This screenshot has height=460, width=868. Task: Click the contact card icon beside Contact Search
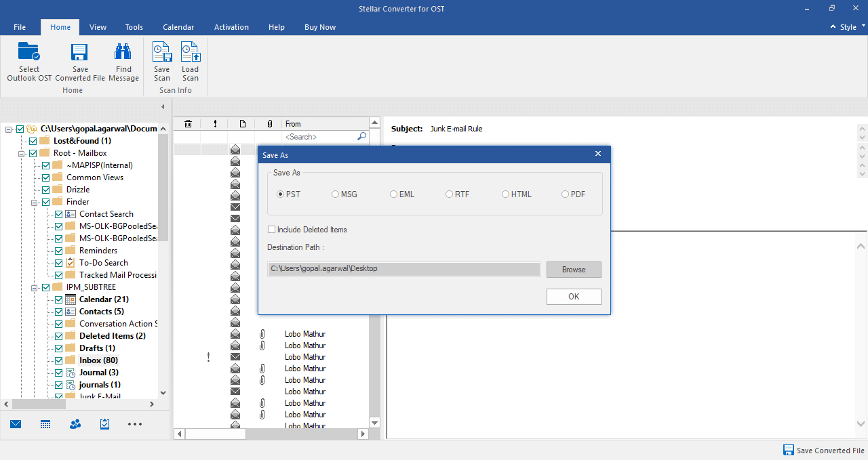(71, 214)
